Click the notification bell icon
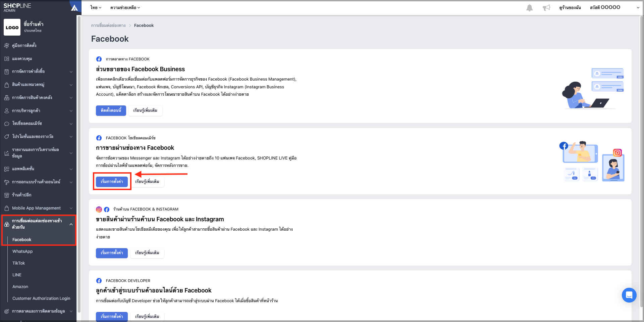Screen dimensions: 644x322 coord(530,8)
